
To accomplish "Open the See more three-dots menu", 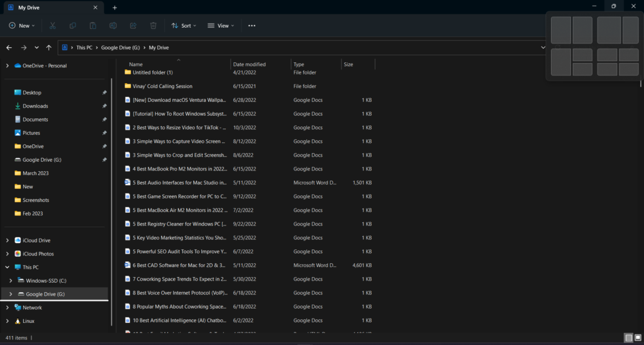I will (252, 26).
